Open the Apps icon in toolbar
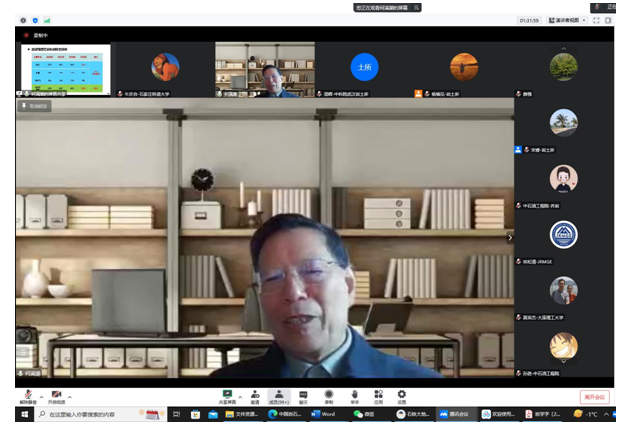This screenshot has width=630, height=428. click(x=378, y=395)
